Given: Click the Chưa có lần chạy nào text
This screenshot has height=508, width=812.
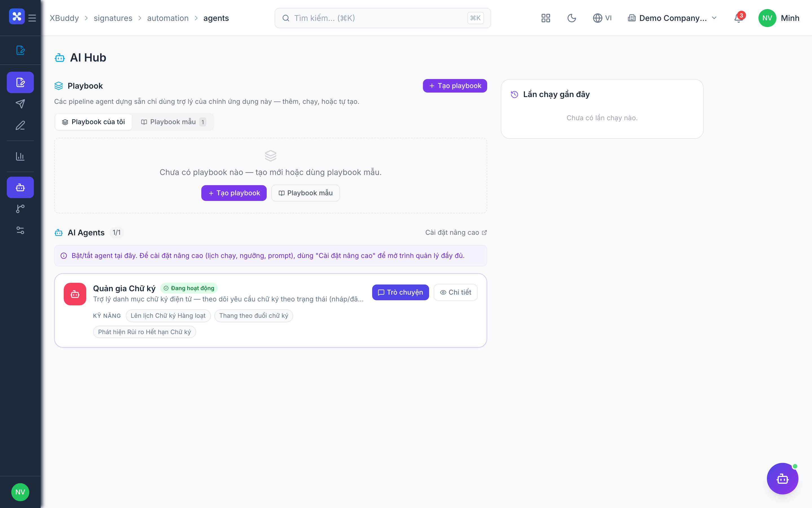Looking at the screenshot, I should click(x=602, y=118).
